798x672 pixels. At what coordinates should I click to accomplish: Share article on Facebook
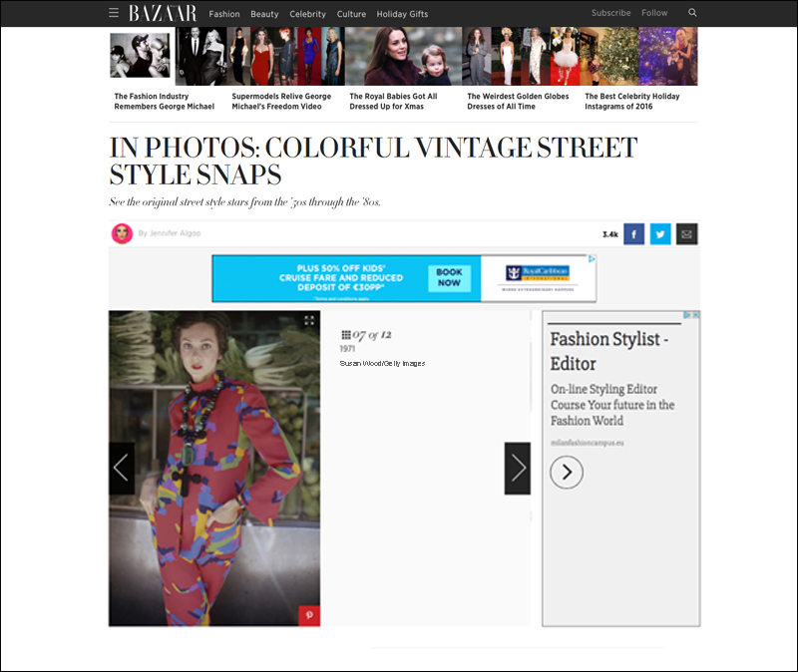coord(633,234)
